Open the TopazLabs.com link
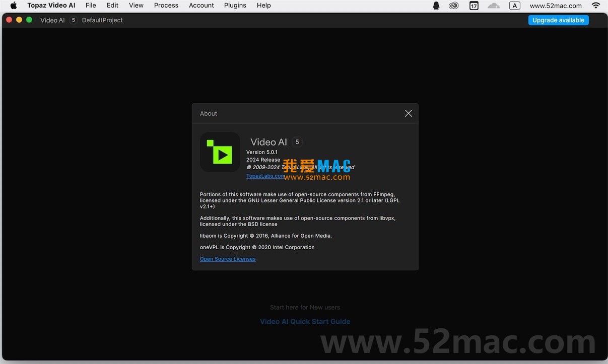 point(265,176)
